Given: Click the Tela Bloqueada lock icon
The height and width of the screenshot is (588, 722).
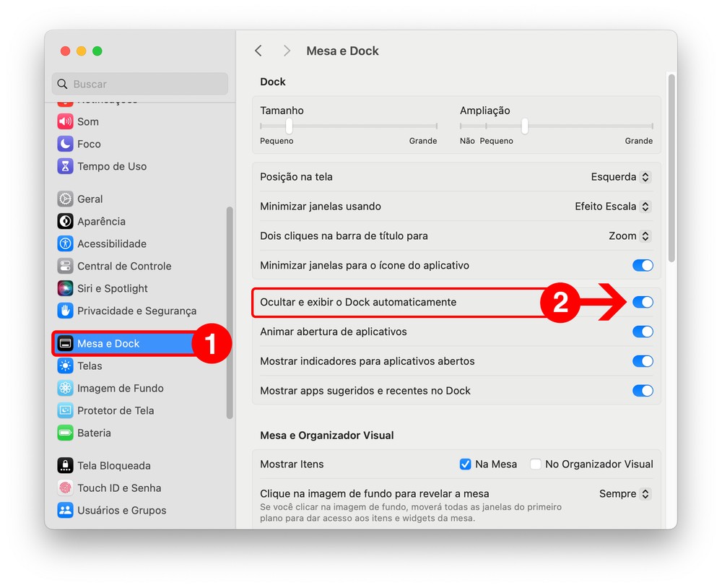Looking at the screenshot, I should point(65,465).
